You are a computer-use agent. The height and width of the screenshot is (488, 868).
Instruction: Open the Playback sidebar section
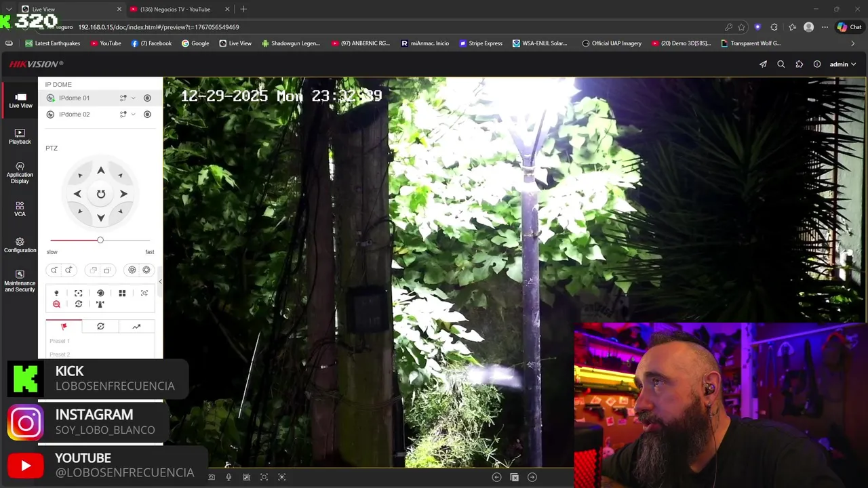(20, 136)
